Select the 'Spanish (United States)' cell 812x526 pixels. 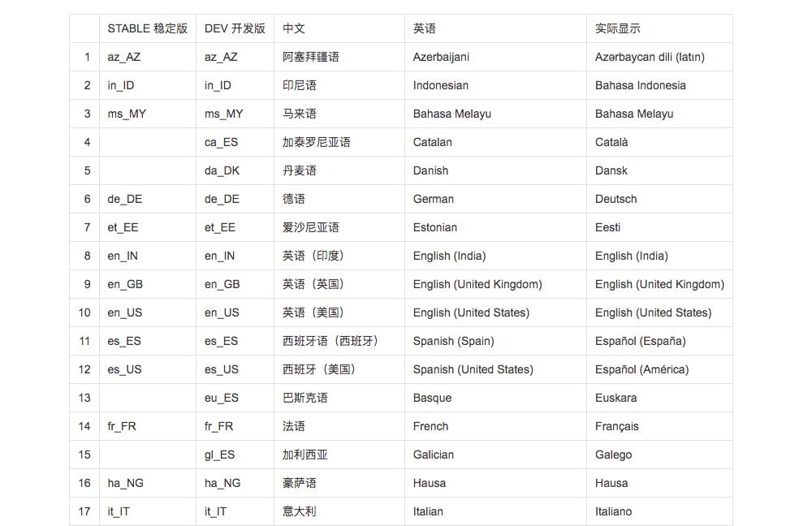click(495, 370)
